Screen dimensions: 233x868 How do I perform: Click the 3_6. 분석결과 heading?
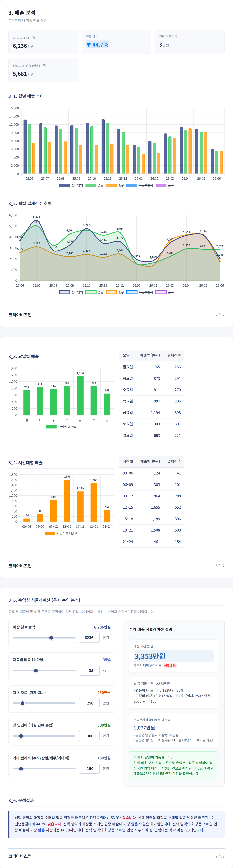point(21,800)
